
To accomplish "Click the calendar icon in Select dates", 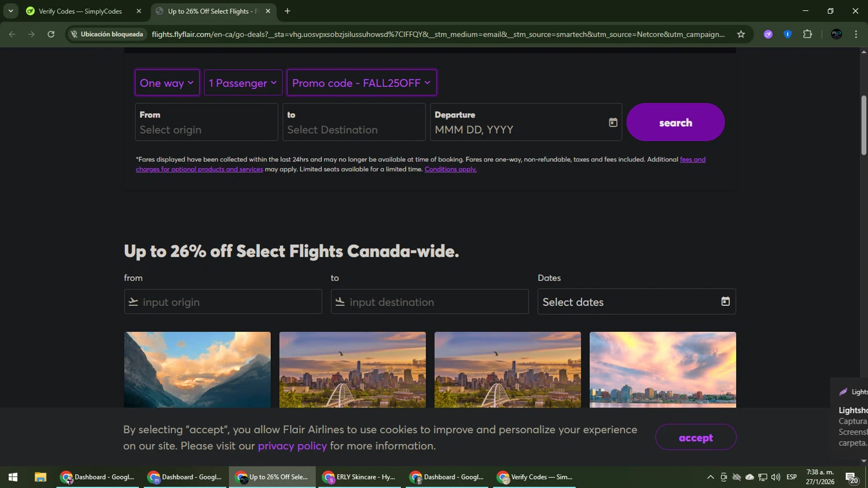I will tap(725, 301).
